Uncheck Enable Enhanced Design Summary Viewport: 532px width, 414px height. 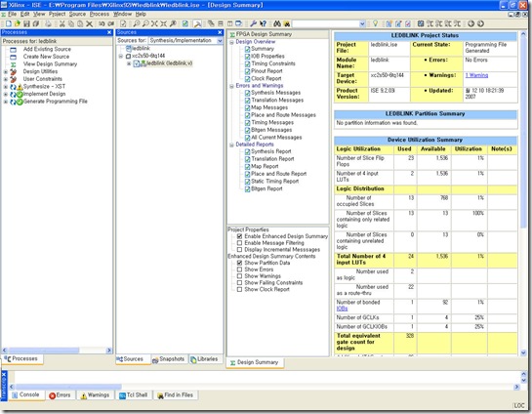pos(239,236)
